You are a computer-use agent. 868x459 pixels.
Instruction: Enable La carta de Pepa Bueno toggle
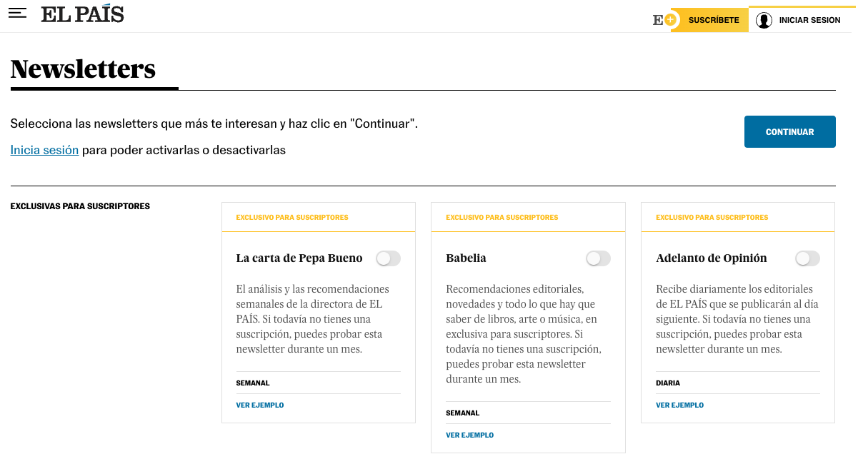(x=388, y=258)
